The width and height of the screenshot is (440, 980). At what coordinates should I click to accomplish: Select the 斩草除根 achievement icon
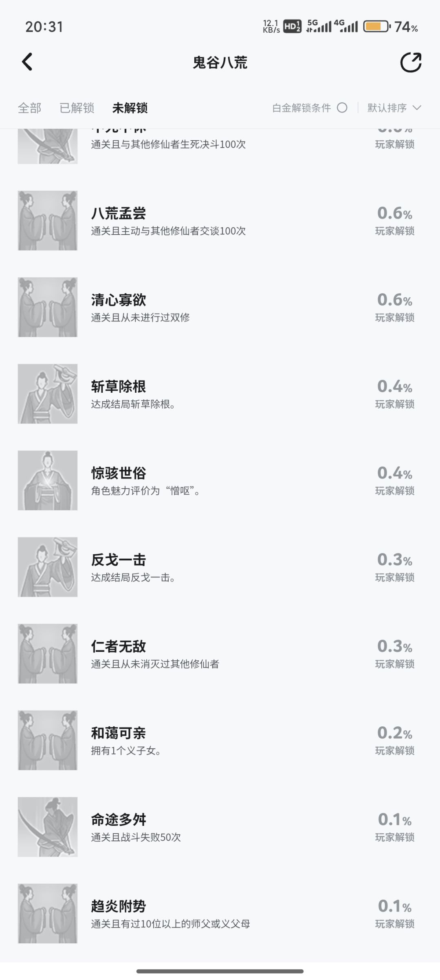pos(48,394)
